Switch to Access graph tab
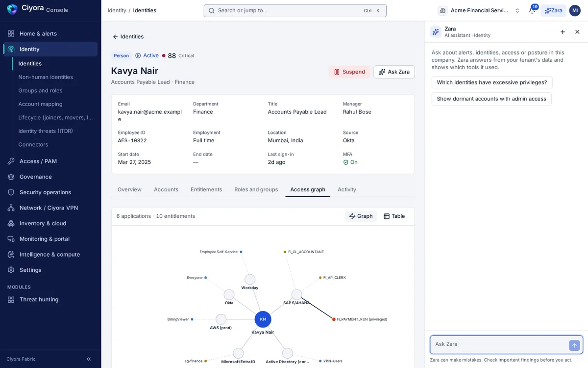The width and height of the screenshot is (588, 368). pos(308,189)
